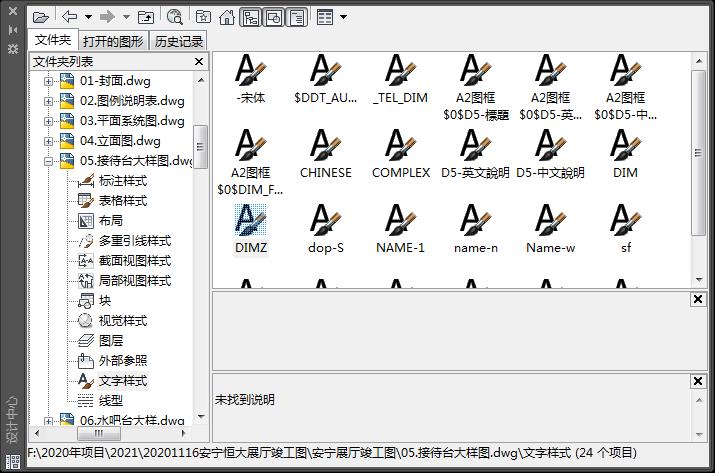Image resolution: width=715 pixels, height=473 pixels.
Task: Select 线型 in the tree
Action: (x=110, y=401)
